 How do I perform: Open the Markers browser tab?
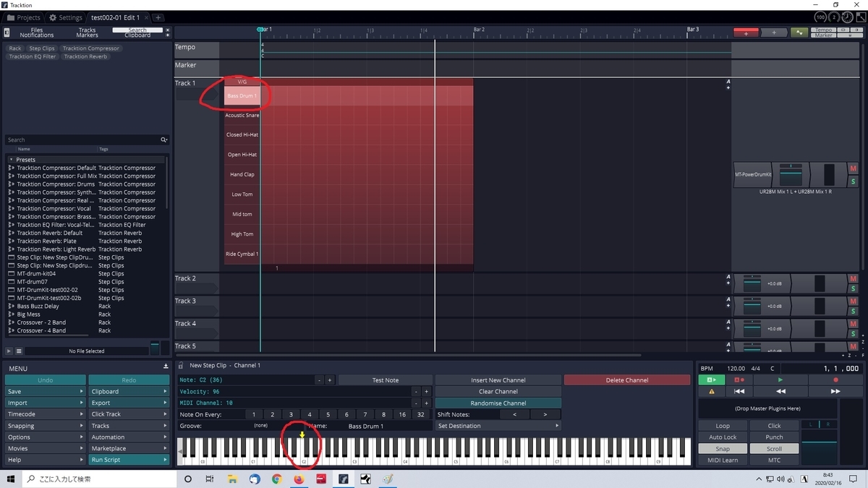click(x=87, y=35)
